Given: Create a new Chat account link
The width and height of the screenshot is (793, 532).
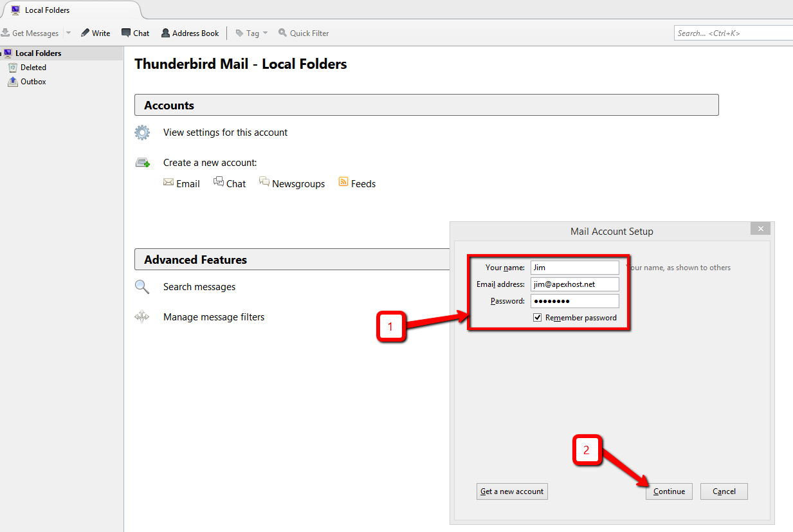Looking at the screenshot, I should click(x=236, y=183).
